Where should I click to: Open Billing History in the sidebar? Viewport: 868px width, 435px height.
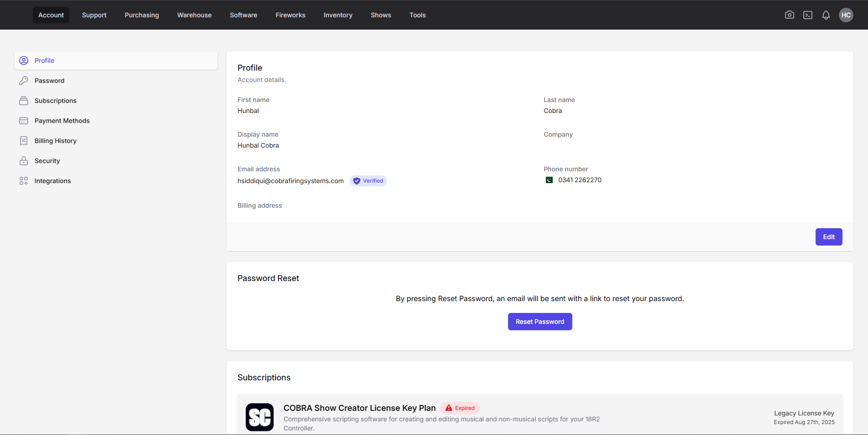56,141
